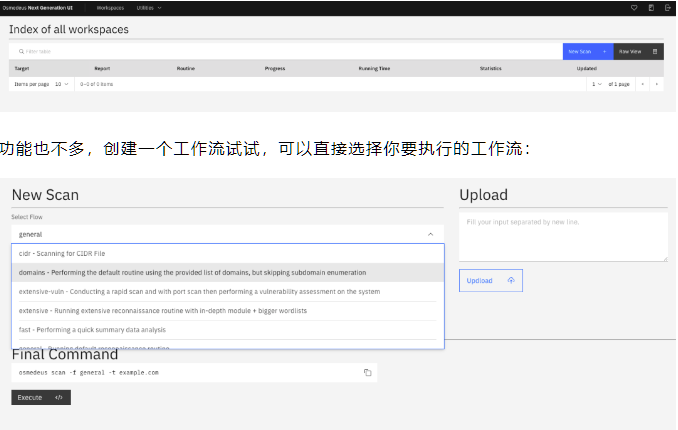Expand the items per page selector

pyautogui.click(x=62, y=84)
